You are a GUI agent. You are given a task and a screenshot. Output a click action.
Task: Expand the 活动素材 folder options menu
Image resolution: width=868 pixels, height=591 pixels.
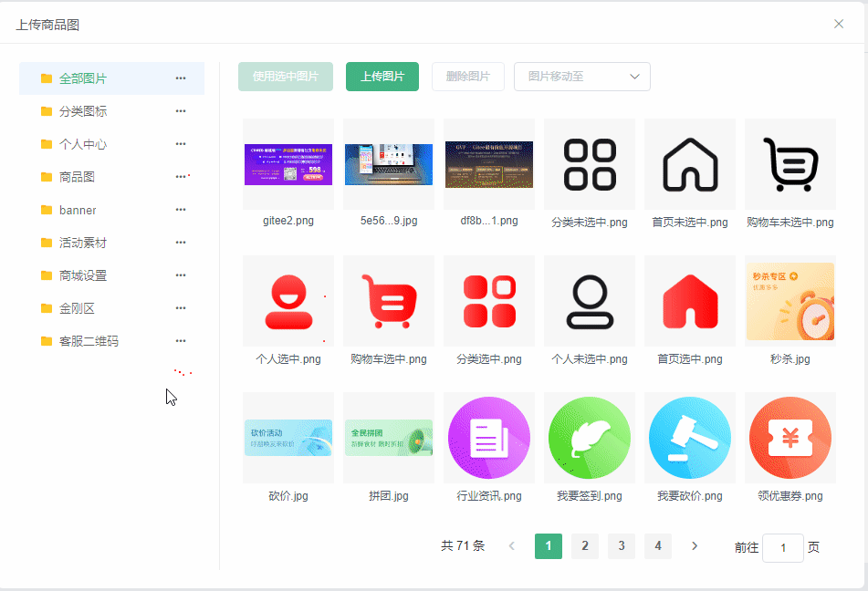(x=181, y=243)
